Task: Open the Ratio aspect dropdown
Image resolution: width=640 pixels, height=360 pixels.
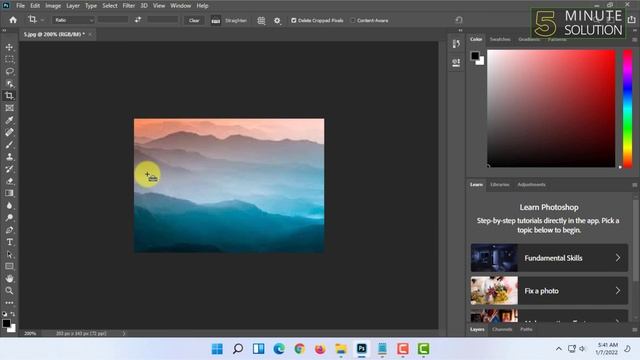Action: tap(73, 20)
